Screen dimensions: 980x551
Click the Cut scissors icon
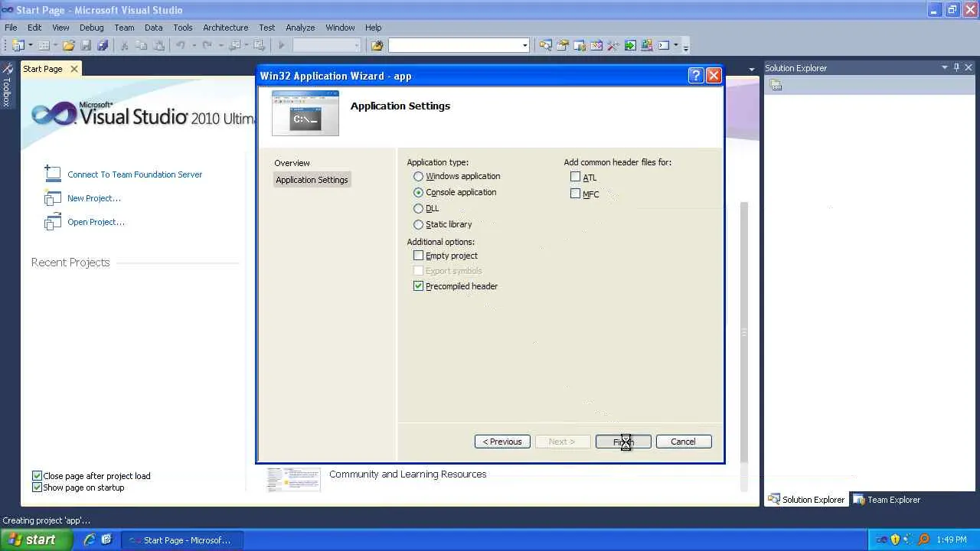tap(125, 45)
